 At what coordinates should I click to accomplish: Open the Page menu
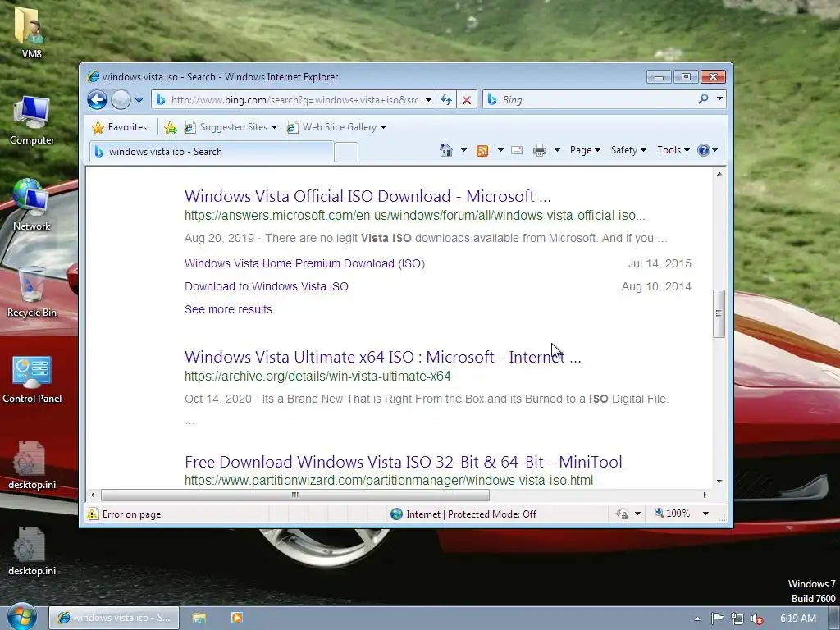[585, 150]
